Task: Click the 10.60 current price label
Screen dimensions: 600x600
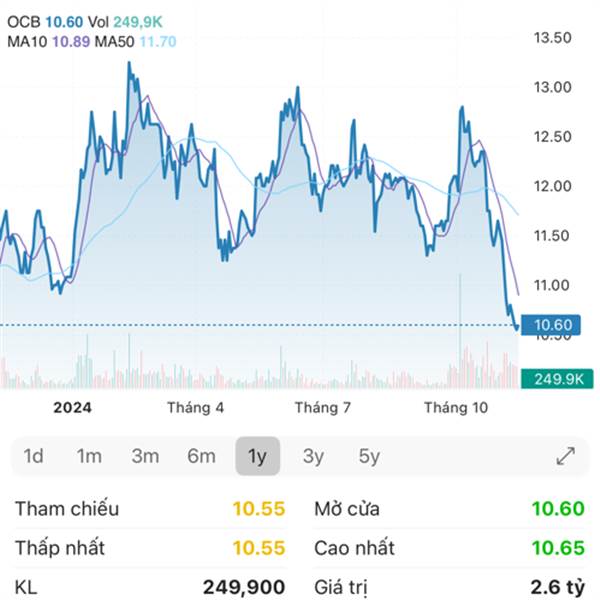Action: click(x=553, y=324)
